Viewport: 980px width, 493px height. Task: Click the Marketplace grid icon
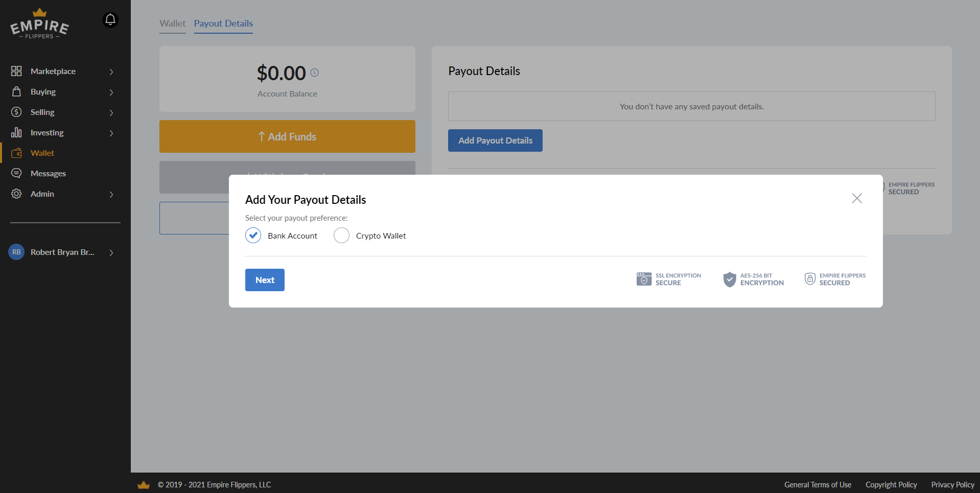[16, 71]
